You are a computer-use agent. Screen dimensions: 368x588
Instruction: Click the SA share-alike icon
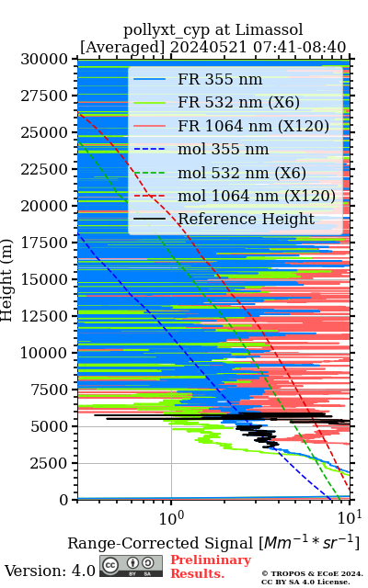[147, 563]
